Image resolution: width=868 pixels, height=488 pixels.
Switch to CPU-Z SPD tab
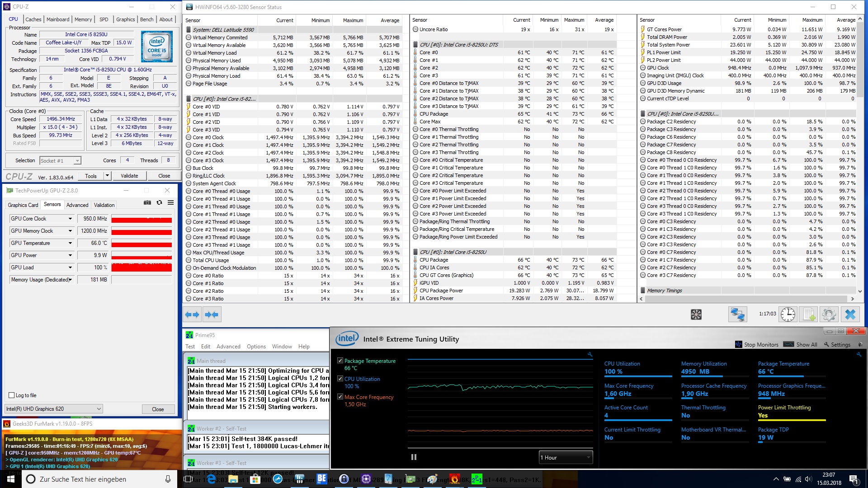[x=104, y=19]
